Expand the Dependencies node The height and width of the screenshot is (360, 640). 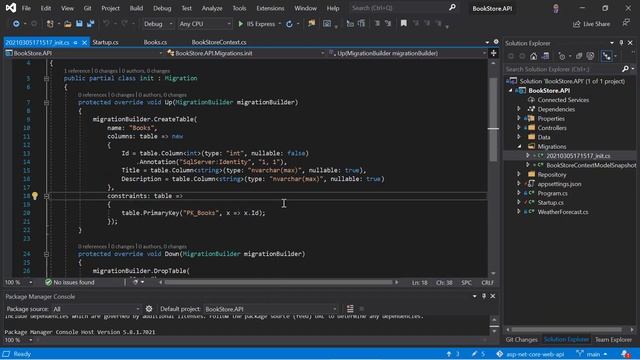(519, 109)
